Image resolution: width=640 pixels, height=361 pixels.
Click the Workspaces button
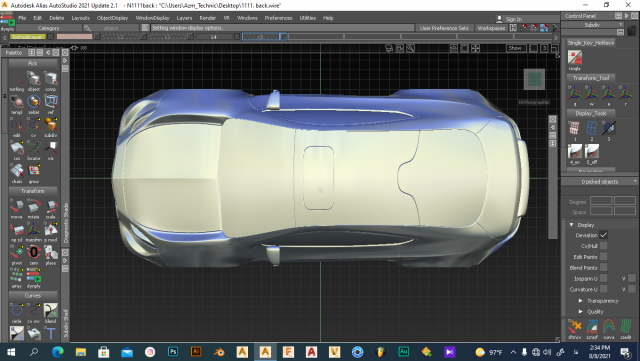(491, 28)
